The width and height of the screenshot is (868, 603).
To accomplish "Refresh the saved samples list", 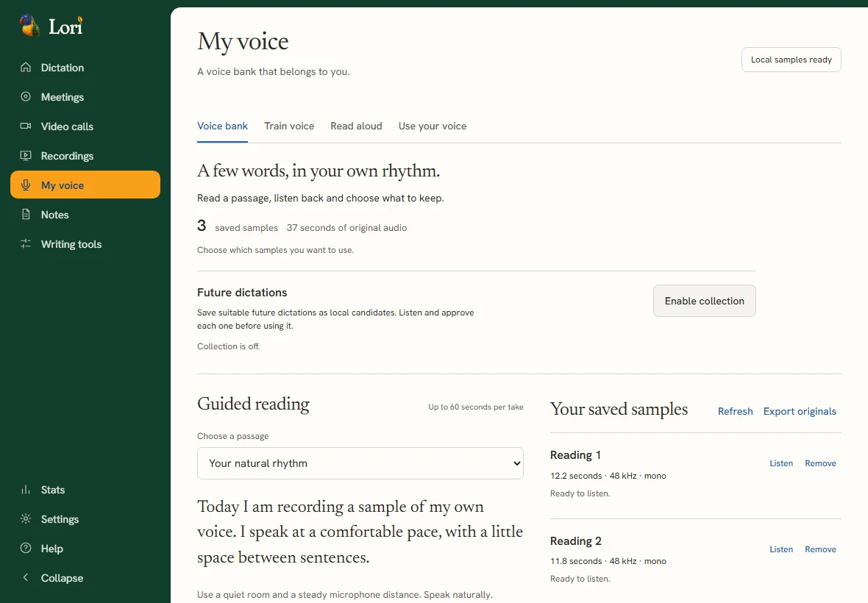I will [x=735, y=411].
